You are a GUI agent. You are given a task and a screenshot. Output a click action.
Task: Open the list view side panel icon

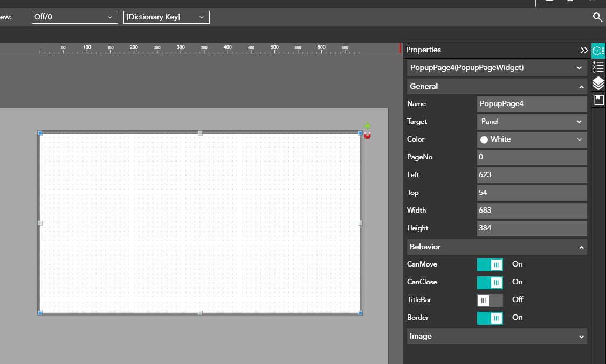pyautogui.click(x=598, y=67)
